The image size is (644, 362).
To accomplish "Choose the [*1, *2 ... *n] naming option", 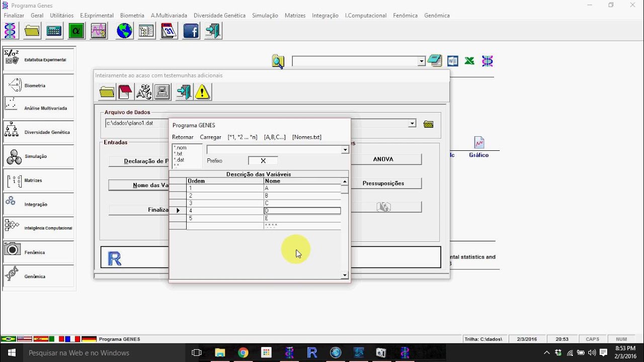I will (243, 137).
